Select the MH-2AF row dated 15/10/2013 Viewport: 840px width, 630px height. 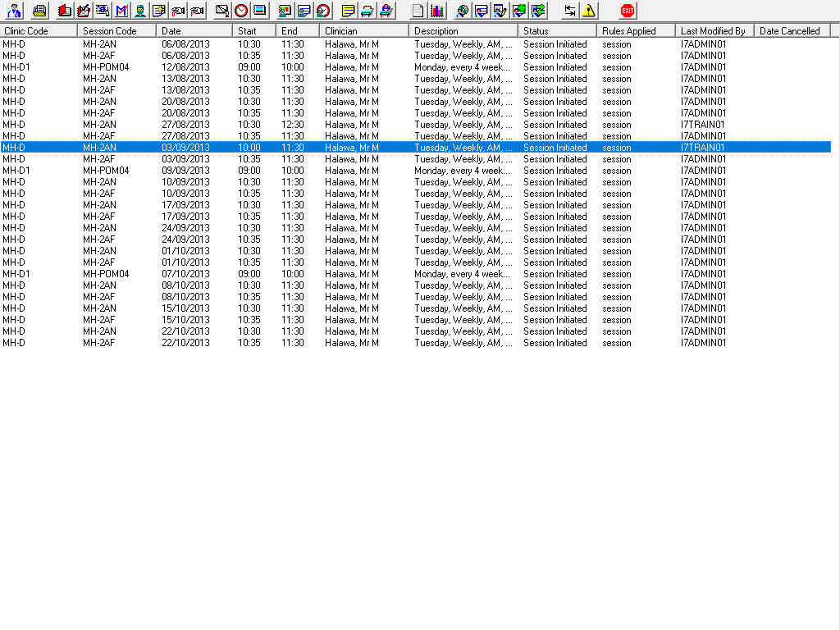click(416, 320)
